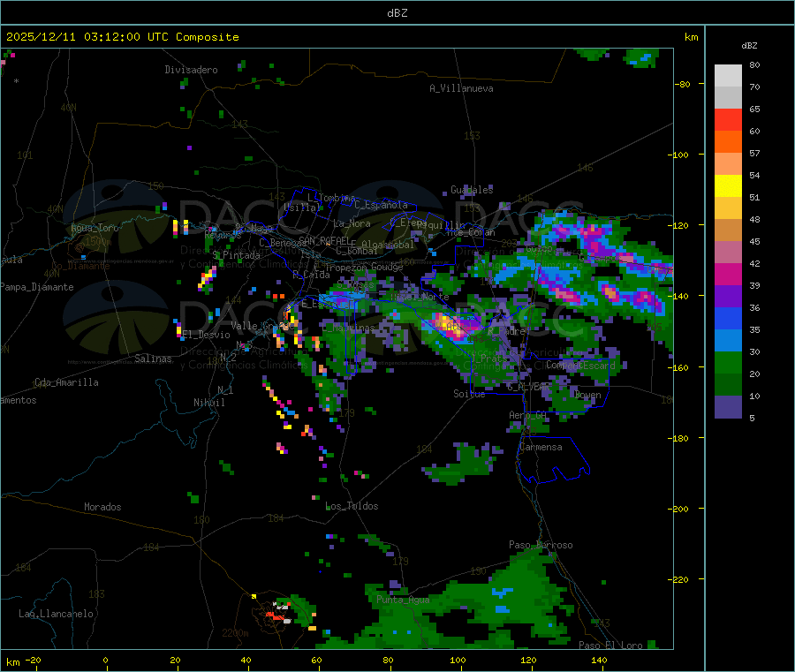Image resolution: width=795 pixels, height=672 pixels.
Task: Select the 'A_Villanueva' place label
Action: click(x=461, y=88)
